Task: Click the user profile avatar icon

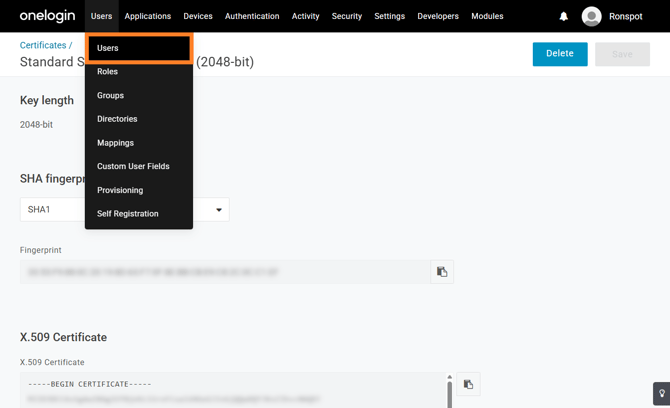Action: [591, 16]
